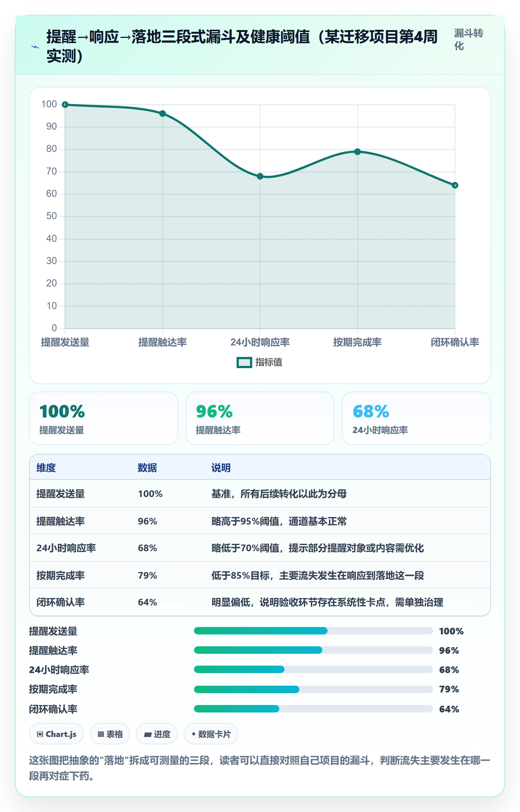Click the 漏斗转化 tag in the header

[x=468, y=39]
